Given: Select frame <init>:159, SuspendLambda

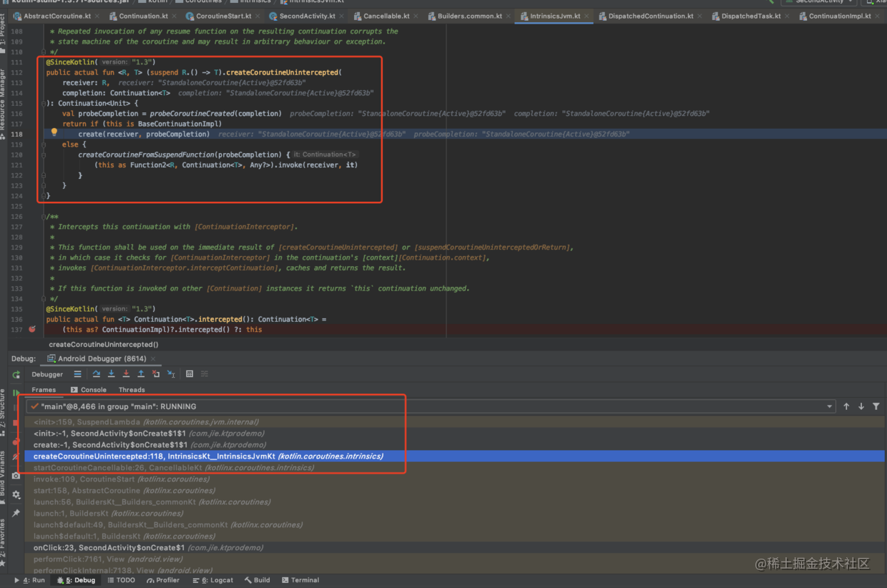Looking at the screenshot, I should [x=455, y=422].
